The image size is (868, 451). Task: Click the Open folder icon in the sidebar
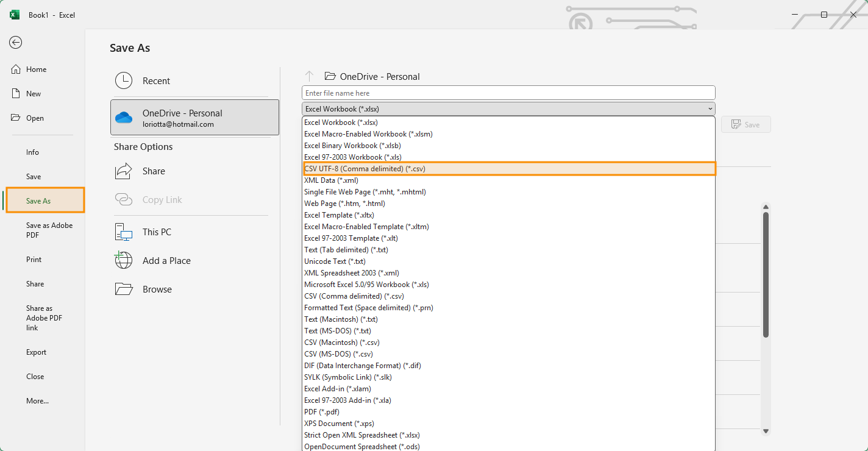tap(16, 118)
